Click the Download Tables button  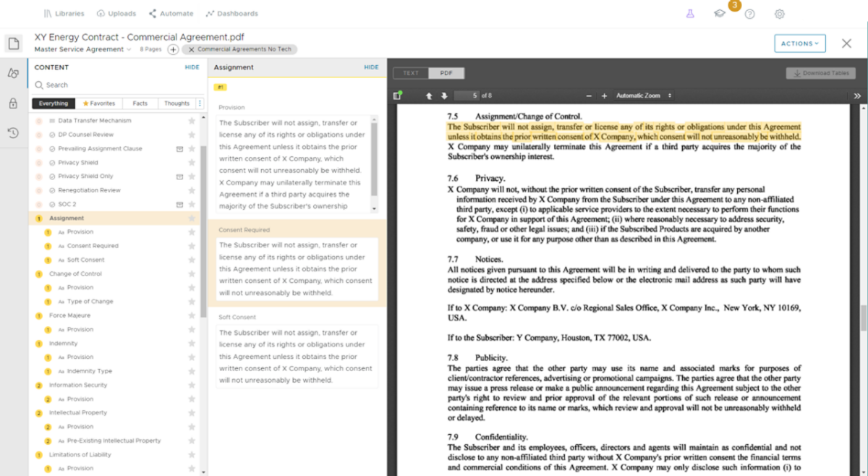[x=820, y=73]
